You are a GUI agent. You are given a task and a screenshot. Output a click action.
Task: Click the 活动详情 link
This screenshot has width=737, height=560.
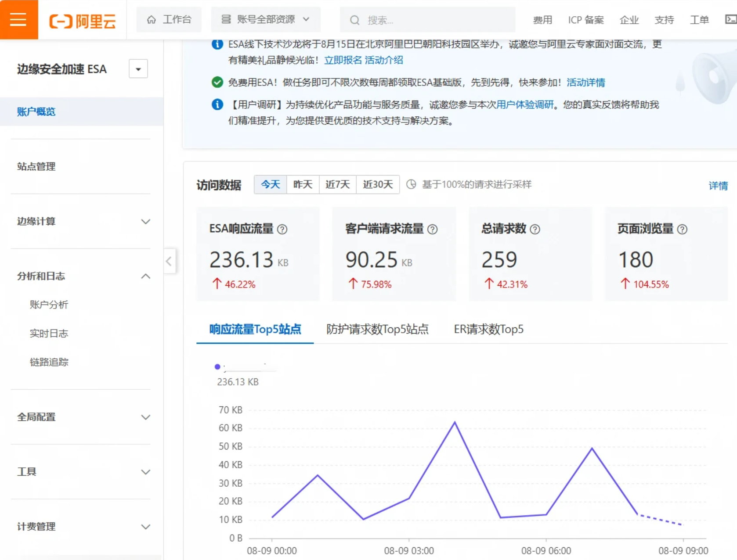point(586,83)
